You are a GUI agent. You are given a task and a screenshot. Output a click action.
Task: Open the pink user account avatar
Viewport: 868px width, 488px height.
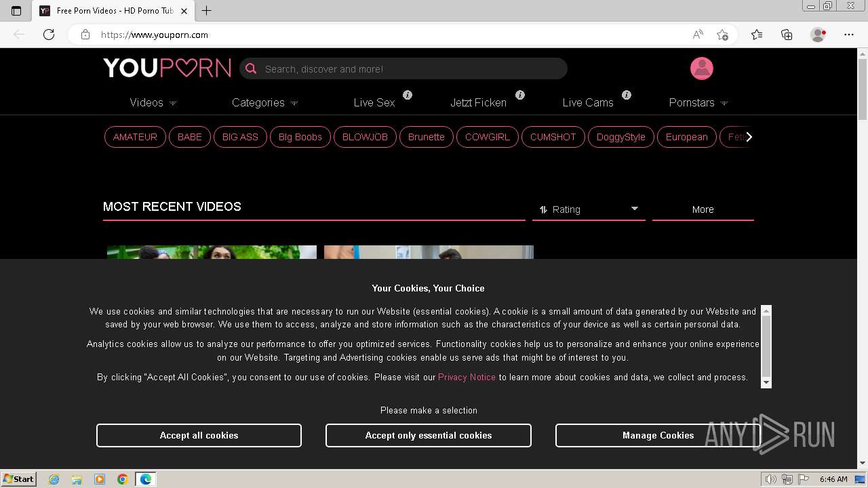(702, 68)
